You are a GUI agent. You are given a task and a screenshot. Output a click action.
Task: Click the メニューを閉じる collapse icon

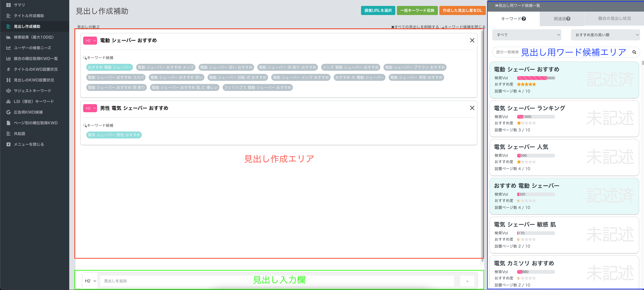pyautogui.click(x=8, y=144)
